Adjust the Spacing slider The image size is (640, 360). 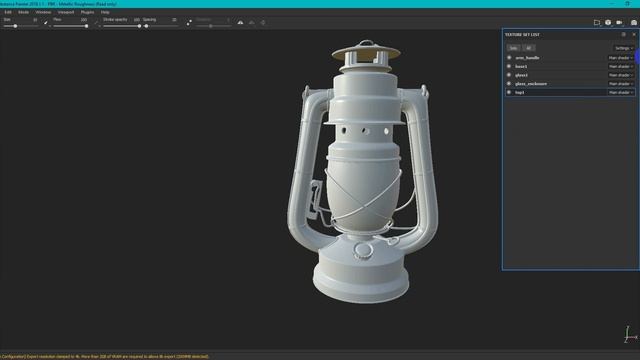160,26
